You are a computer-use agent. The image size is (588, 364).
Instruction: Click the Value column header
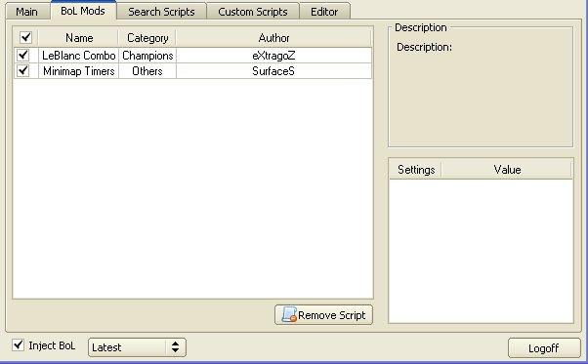click(x=507, y=170)
